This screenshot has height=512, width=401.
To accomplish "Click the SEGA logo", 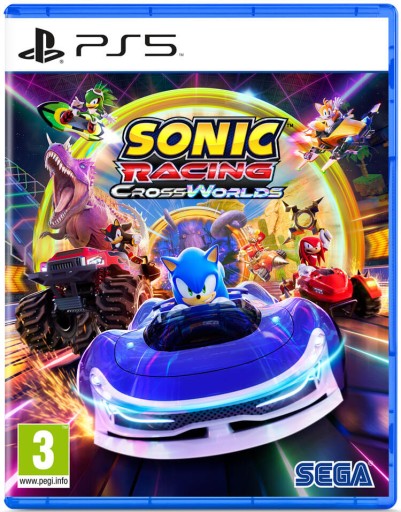I will click(334, 474).
